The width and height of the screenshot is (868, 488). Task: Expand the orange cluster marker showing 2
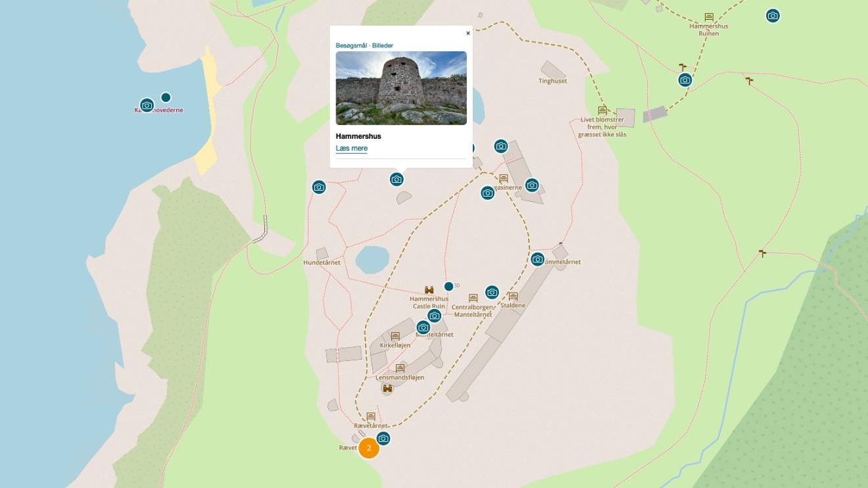369,448
